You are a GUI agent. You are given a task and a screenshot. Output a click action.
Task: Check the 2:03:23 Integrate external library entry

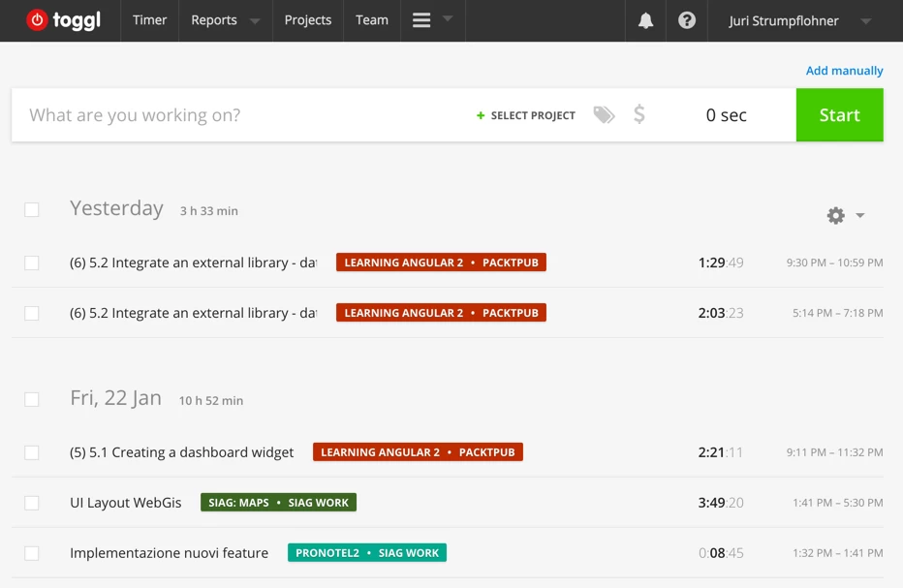(32, 313)
